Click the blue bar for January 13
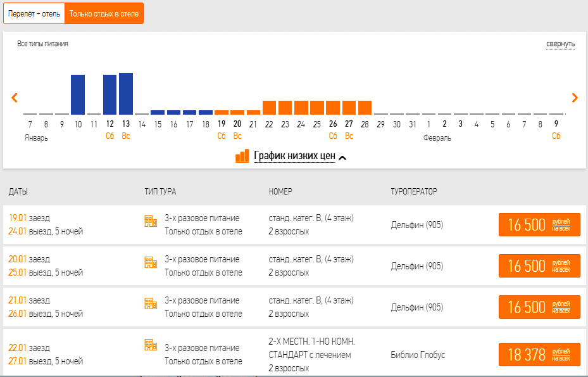588x377 pixels. 126,93
